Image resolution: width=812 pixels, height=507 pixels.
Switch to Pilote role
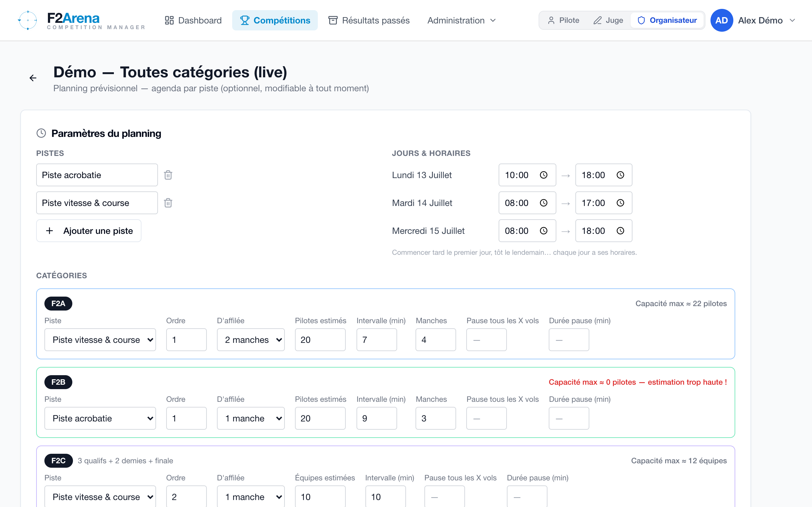[x=563, y=20]
